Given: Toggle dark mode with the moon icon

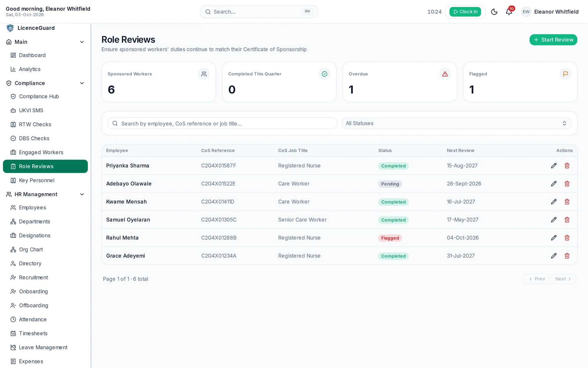Looking at the screenshot, I should coord(494,12).
